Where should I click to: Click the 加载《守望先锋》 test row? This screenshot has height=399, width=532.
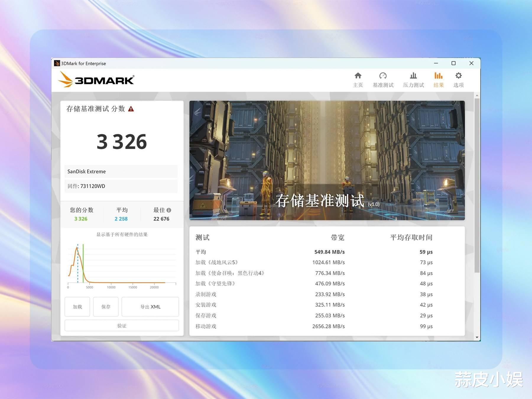(x=314, y=284)
